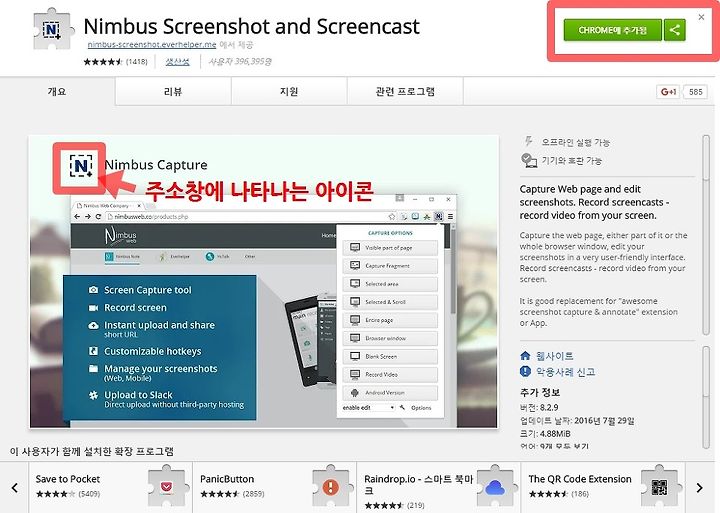Click the 악용사례 신고 link
This screenshot has width=720, height=513.
point(565,372)
